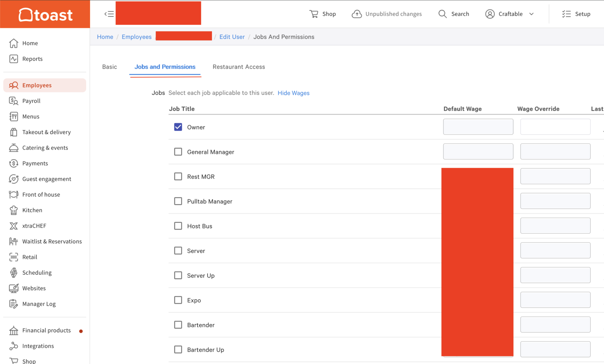Go to Edit User breadcrumb link
This screenshot has height=364, width=604.
coord(232,37)
